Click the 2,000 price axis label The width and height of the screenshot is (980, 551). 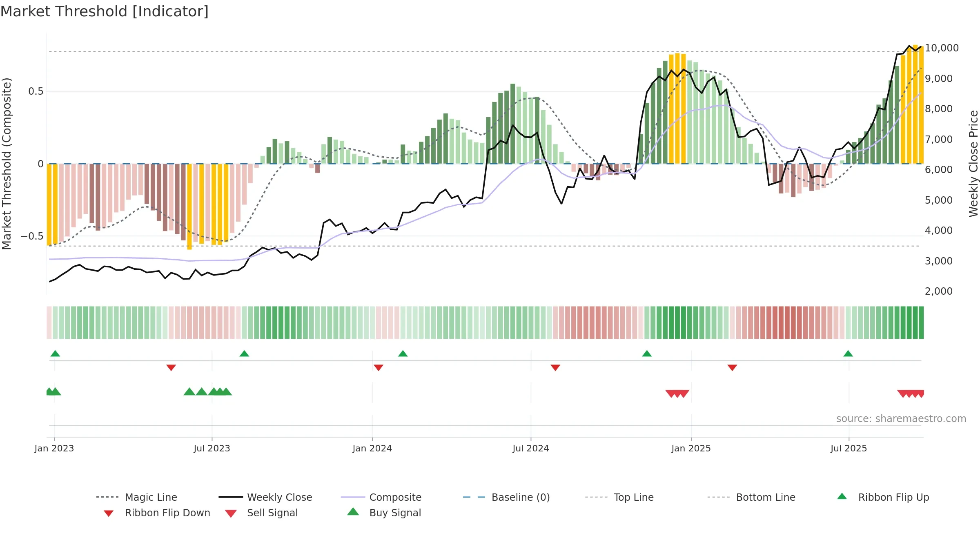click(939, 291)
